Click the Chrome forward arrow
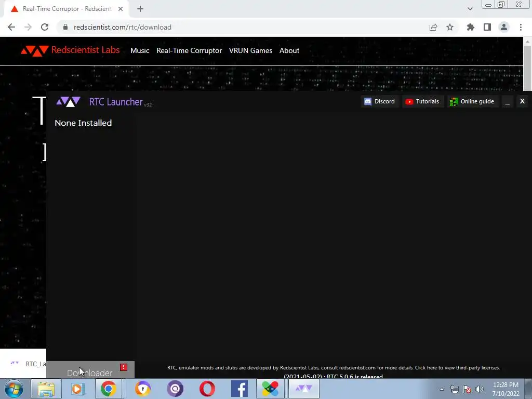The height and width of the screenshot is (399, 532). pos(28,27)
